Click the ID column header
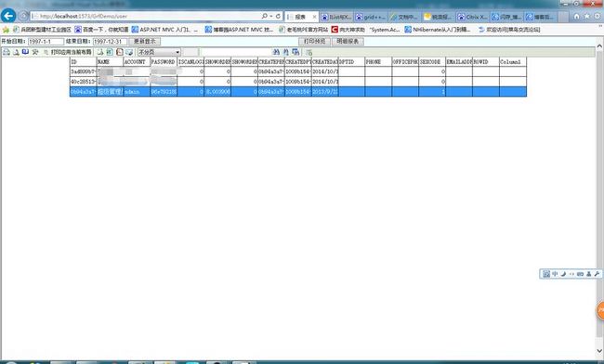Viewport: 604px width, 364px height. click(x=84, y=61)
